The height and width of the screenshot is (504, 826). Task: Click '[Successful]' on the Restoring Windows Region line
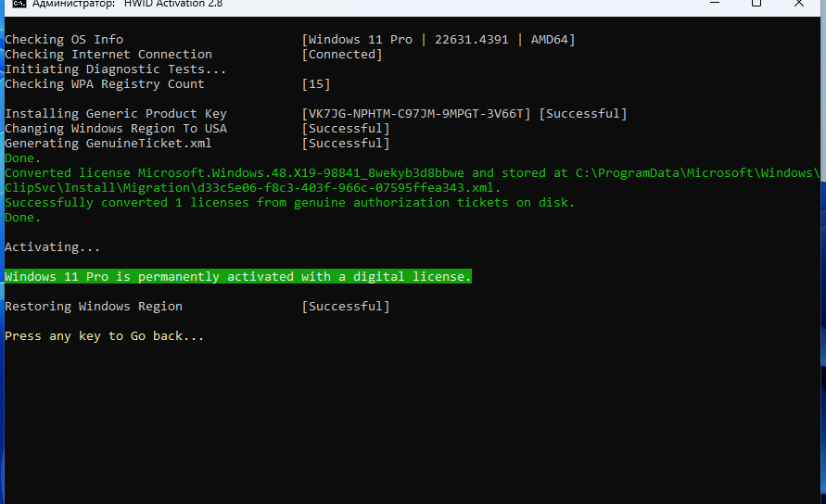click(x=346, y=307)
